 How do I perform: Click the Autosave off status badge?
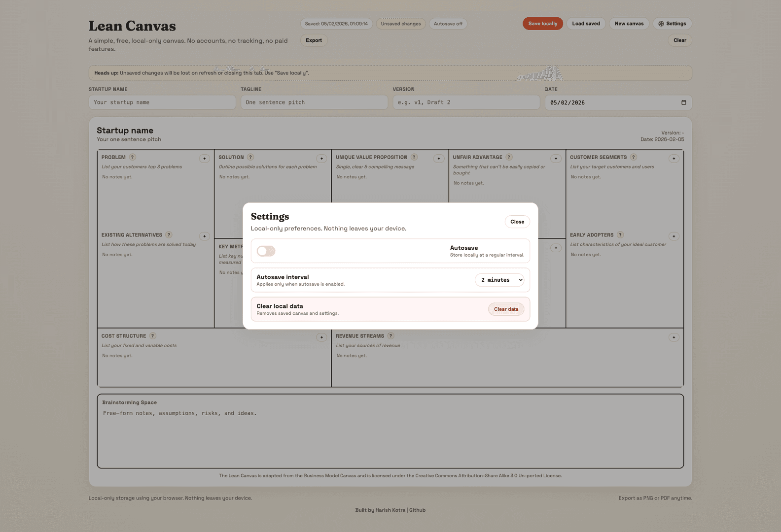pyautogui.click(x=448, y=24)
